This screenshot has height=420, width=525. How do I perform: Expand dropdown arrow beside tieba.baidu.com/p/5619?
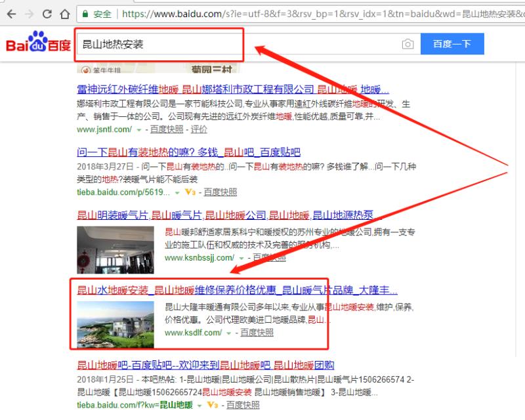point(177,193)
